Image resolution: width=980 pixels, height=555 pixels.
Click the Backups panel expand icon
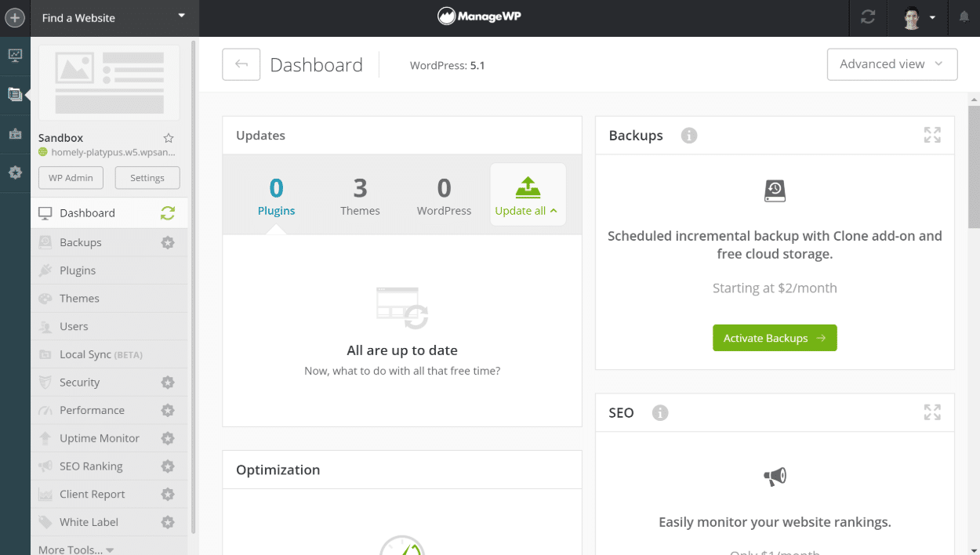click(931, 135)
